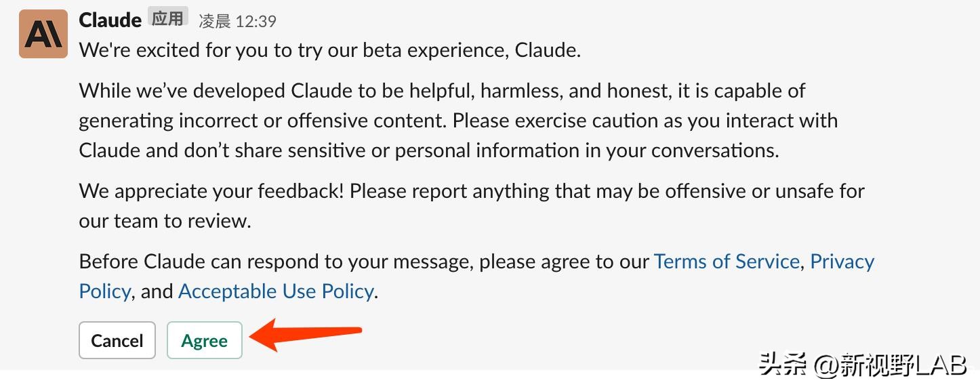Click the word Privacy in the policy link
Screen dimensions: 980x389
(842, 262)
